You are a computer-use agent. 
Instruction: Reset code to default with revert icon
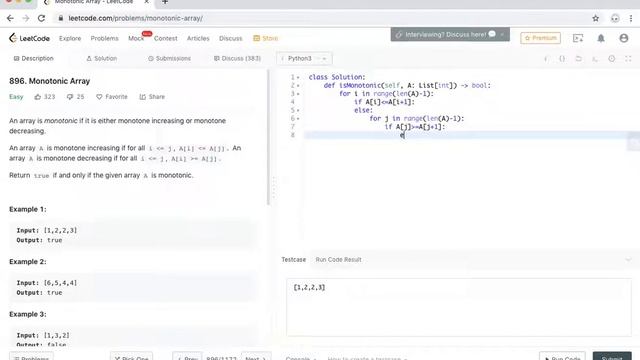coord(578,59)
